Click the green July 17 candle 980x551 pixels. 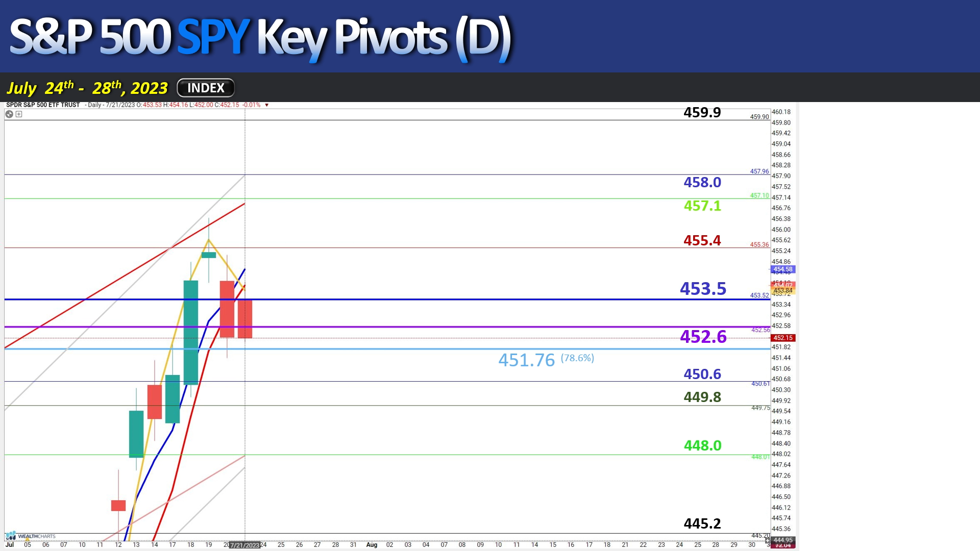click(x=173, y=399)
